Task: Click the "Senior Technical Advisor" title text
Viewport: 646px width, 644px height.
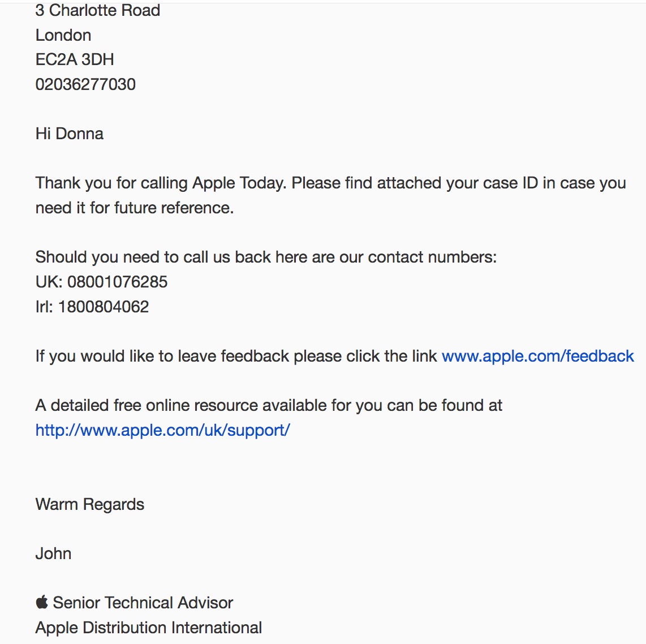Action: point(143,603)
